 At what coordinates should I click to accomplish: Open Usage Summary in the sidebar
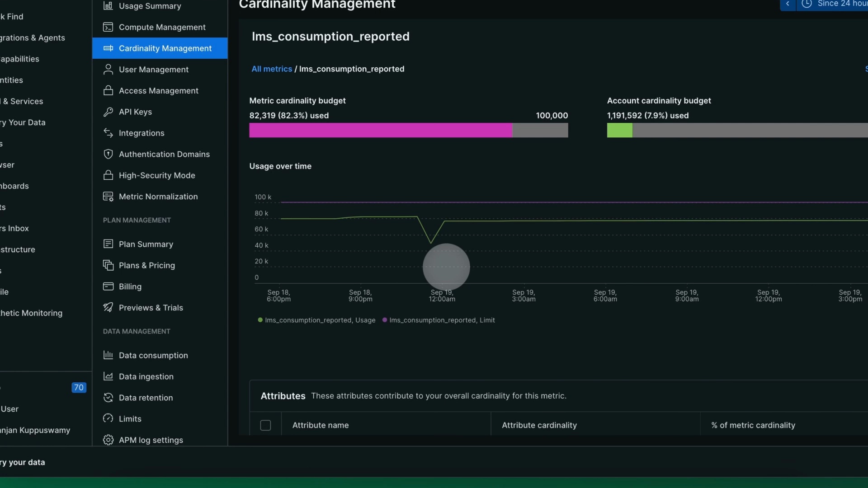click(160, 6)
